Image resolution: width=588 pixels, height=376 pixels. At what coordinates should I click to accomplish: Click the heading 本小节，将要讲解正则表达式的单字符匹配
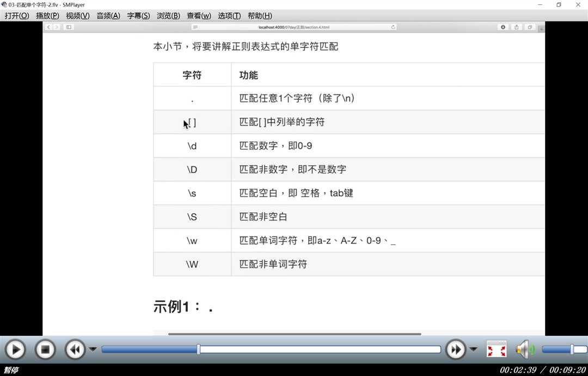coord(246,46)
